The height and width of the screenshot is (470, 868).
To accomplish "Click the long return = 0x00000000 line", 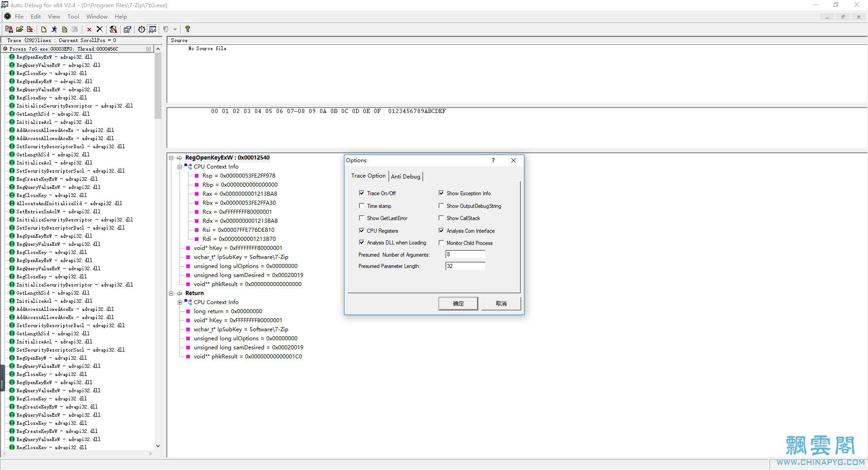I will 228,311.
